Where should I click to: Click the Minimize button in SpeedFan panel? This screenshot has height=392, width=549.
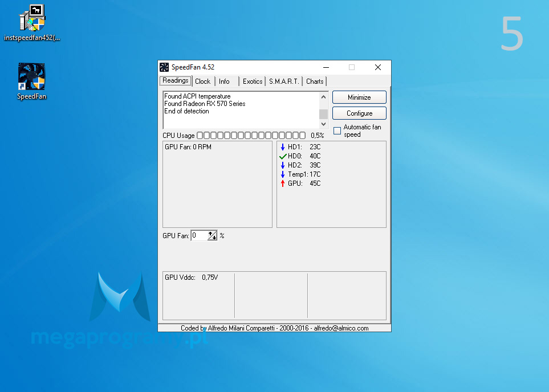[359, 97]
